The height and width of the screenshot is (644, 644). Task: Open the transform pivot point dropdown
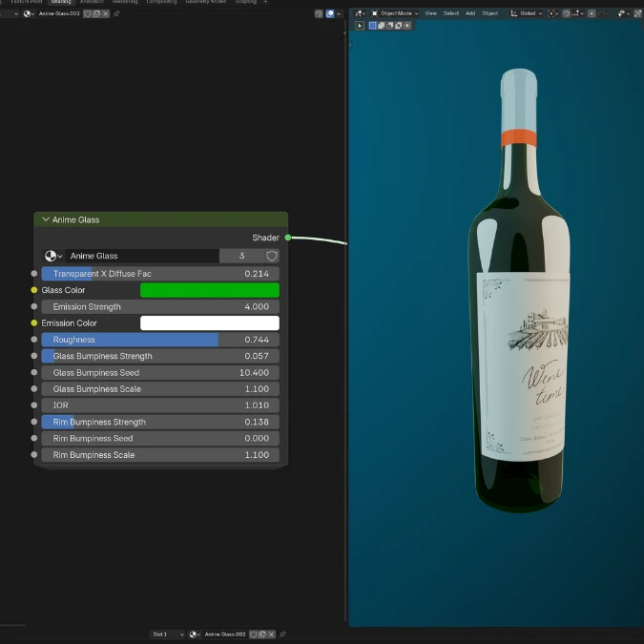pyautogui.click(x=552, y=13)
